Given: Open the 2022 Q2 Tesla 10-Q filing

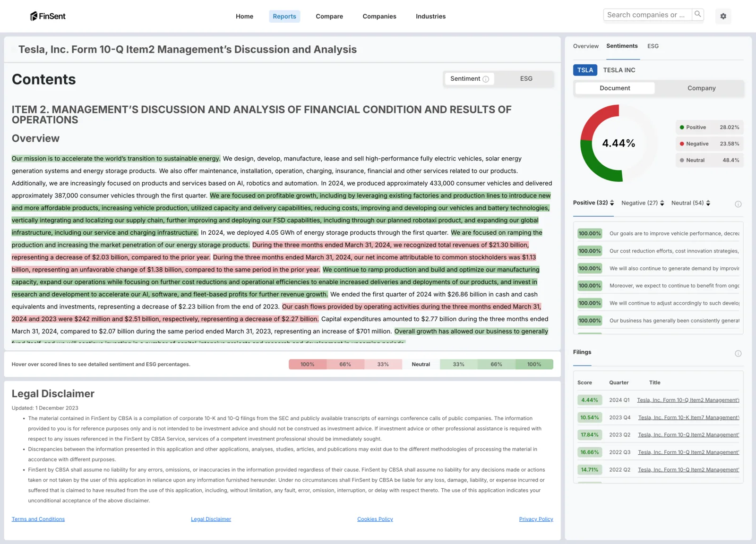Looking at the screenshot, I should click(x=688, y=470).
